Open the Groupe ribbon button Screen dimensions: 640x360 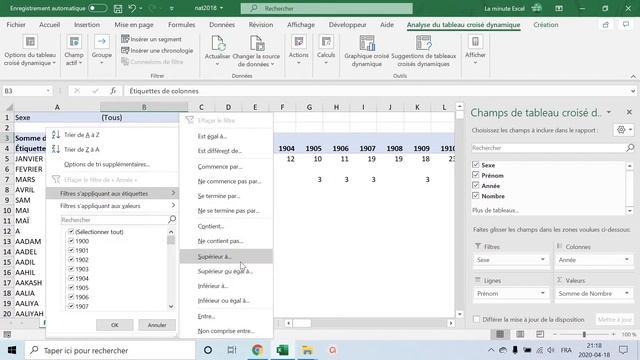(x=102, y=50)
